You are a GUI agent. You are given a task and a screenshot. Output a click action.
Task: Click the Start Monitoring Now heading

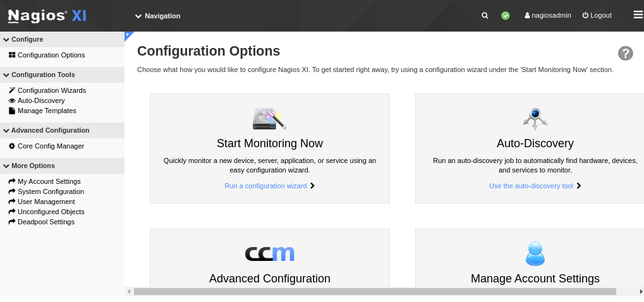(270, 143)
